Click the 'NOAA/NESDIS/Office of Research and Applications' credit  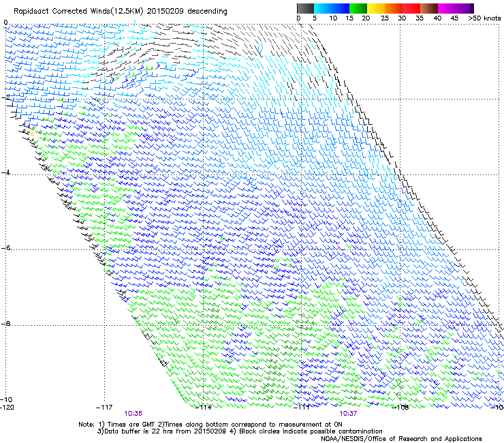pos(401,439)
